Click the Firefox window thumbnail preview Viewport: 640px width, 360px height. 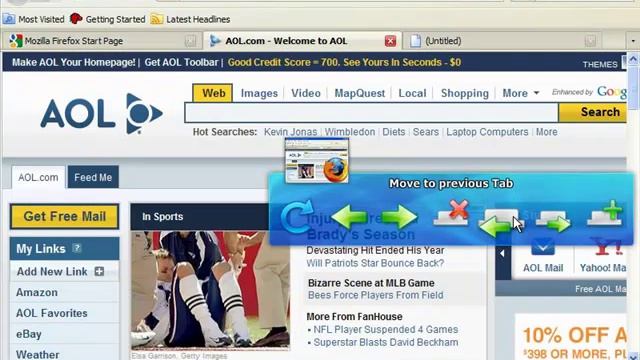[317, 160]
